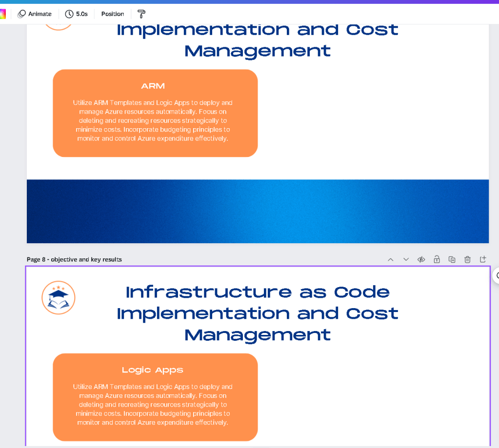The image size is (499, 448).
Task: Click the copy style paint roller icon
Action: coord(141,14)
